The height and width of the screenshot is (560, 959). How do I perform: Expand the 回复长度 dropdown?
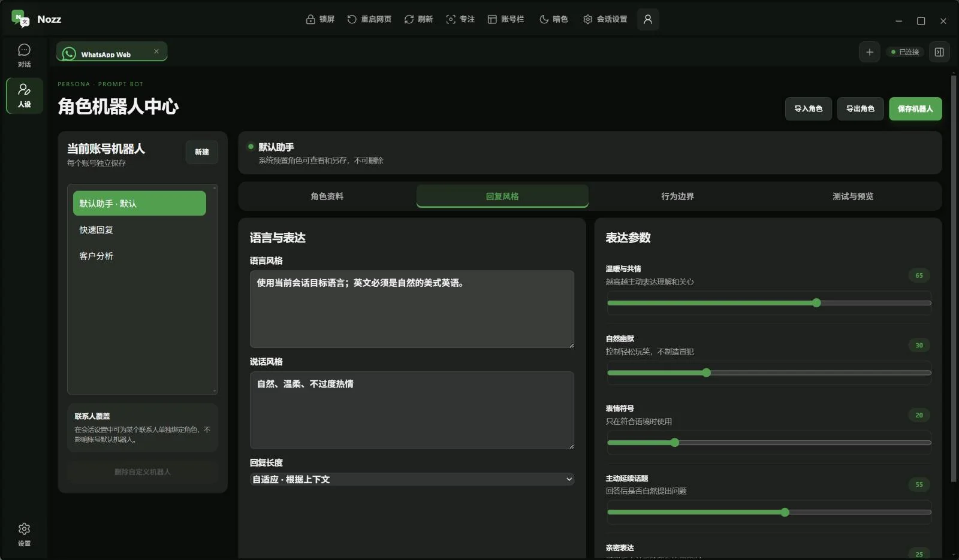tap(412, 479)
